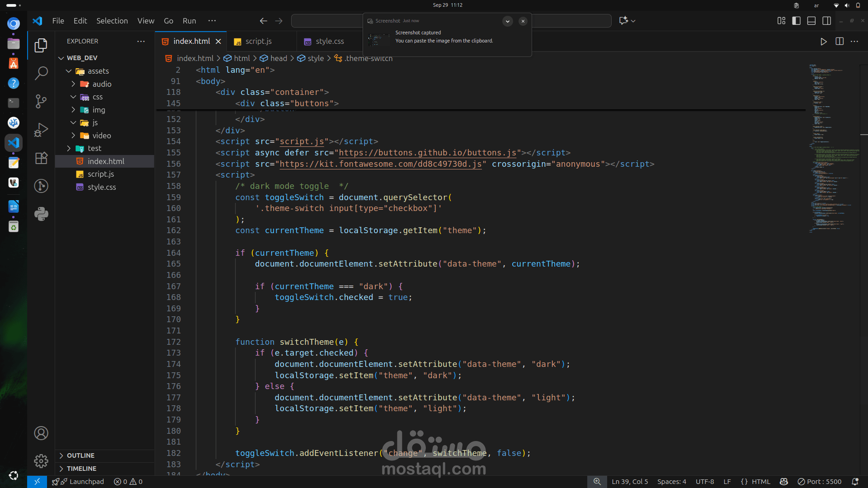This screenshot has height=488, width=868.
Task: Open Source Control view icon
Action: (x=41, y=101)
